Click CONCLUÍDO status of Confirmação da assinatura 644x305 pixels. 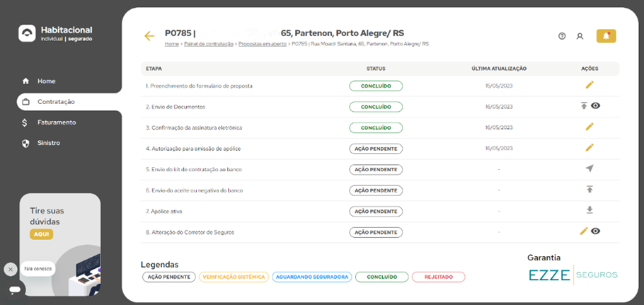376,127
